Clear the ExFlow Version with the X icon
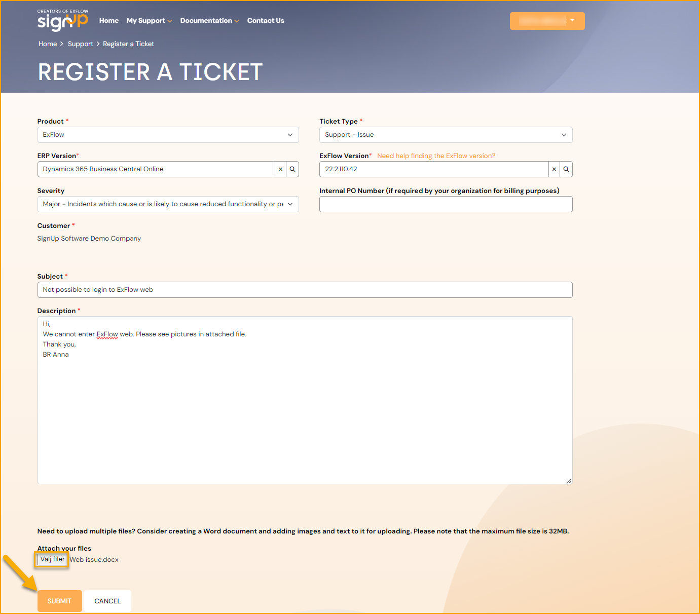The height and width of the screenshot is (614, 700). [x=554, y=169]
